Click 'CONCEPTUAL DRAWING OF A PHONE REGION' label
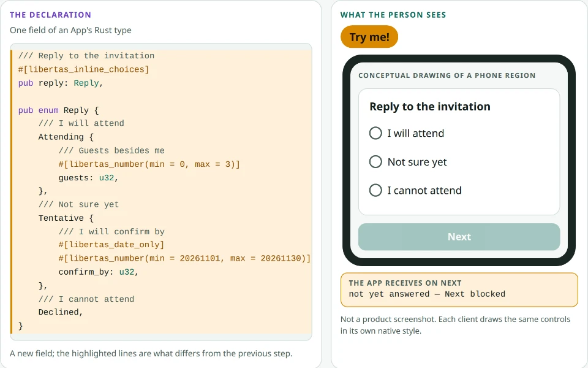This screenshot has width=588, height=368. click(x=447, y=75)
